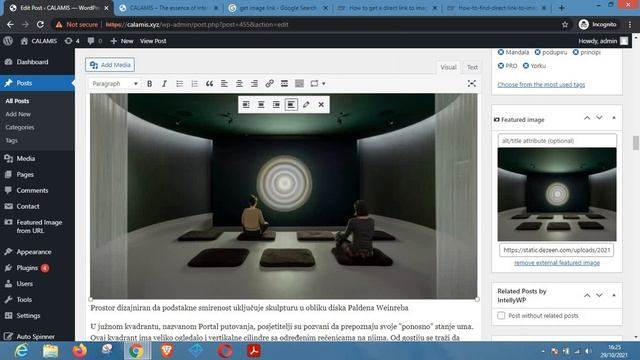The image size is (640, 360).
Task: Align image right in image toolbar
Action: 276,104
